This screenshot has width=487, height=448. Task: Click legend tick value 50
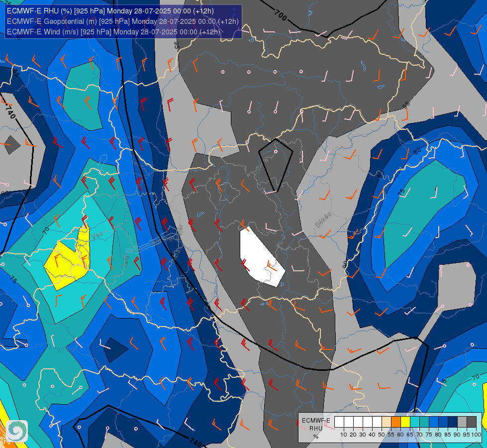tap(382, 435)
